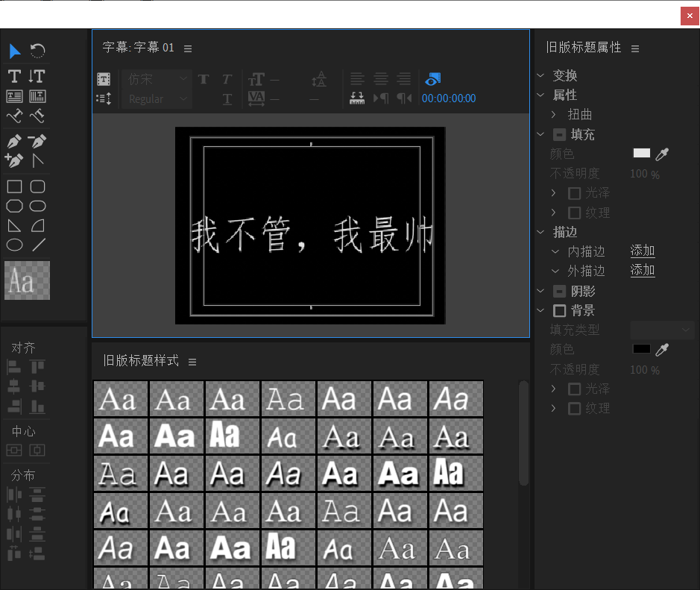The image size is (700, 590).
Task: Select the Pen tool
Action: (x=14, y=142)
